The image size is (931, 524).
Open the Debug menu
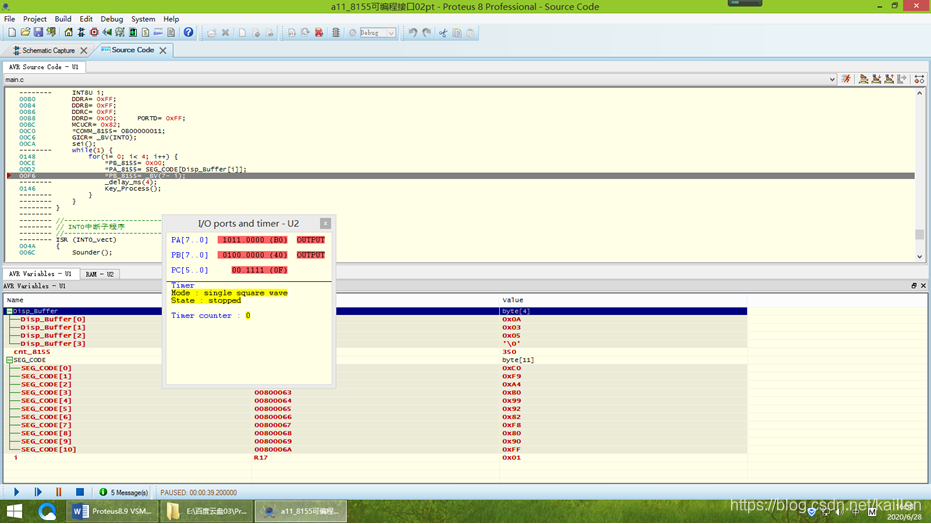click(x=112, y=19)
